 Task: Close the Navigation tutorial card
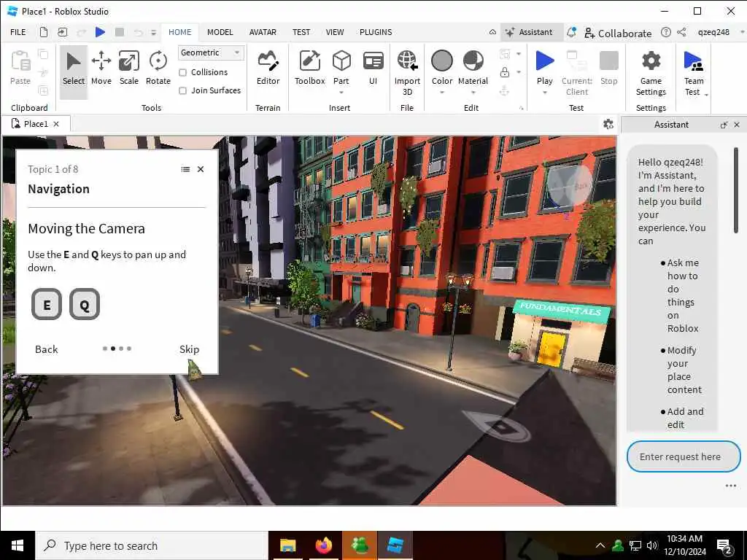tap(201, 169)
